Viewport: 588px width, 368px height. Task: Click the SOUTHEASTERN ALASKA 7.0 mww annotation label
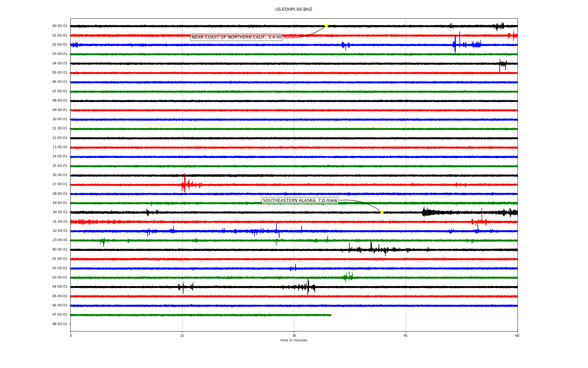(300, 201)
